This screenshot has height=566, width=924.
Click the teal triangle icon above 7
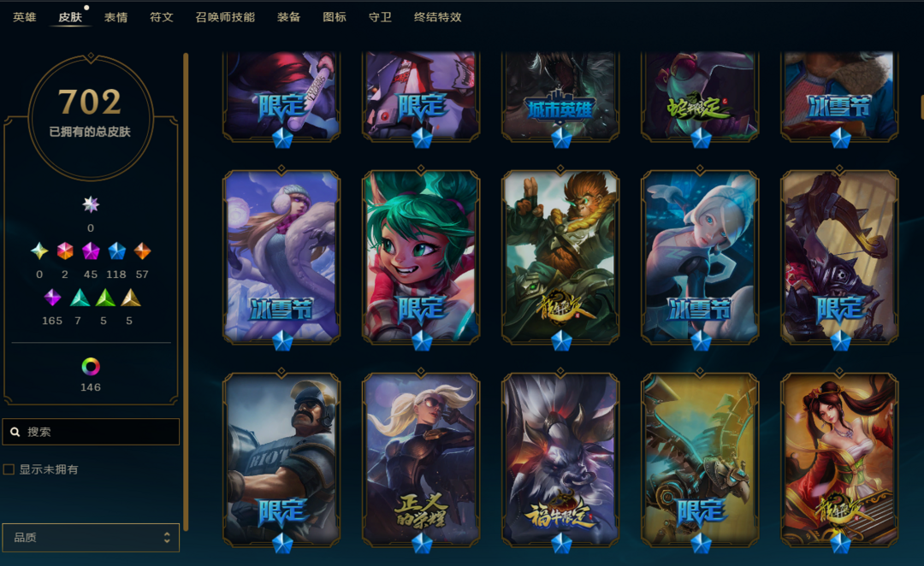pos(80,298)
